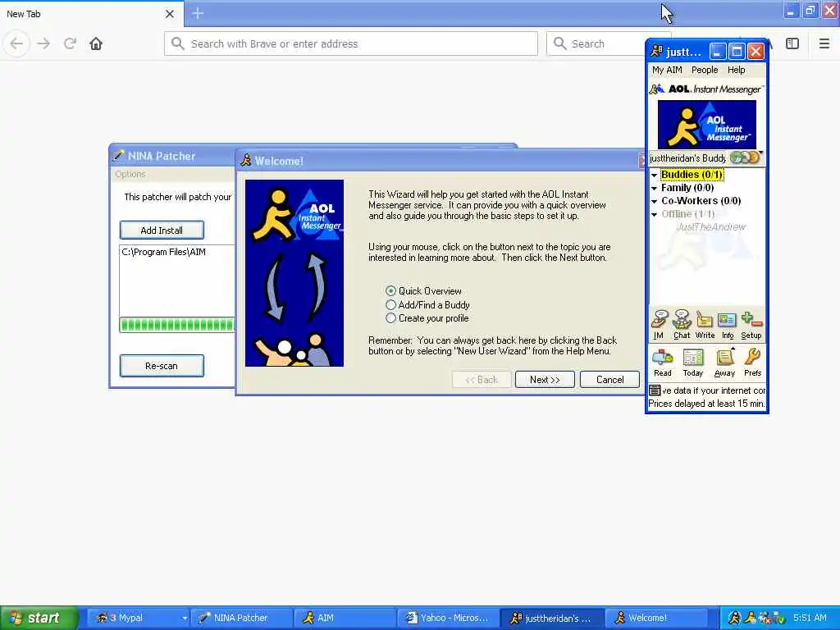The height and width of the screenshot is (630, 840).
Task: Click the browser home icon
Action: [x=96, y=43]
